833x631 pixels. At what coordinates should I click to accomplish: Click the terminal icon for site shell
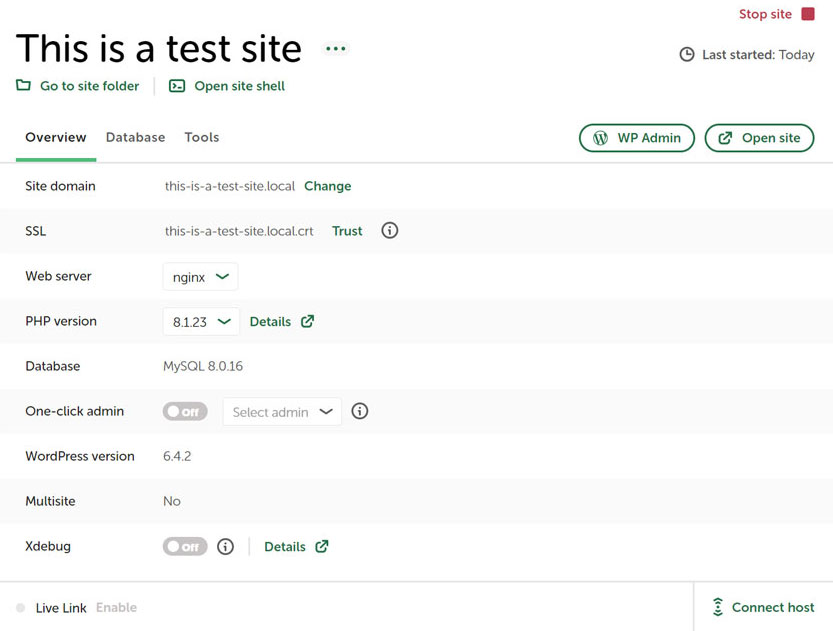click(177, 86)
